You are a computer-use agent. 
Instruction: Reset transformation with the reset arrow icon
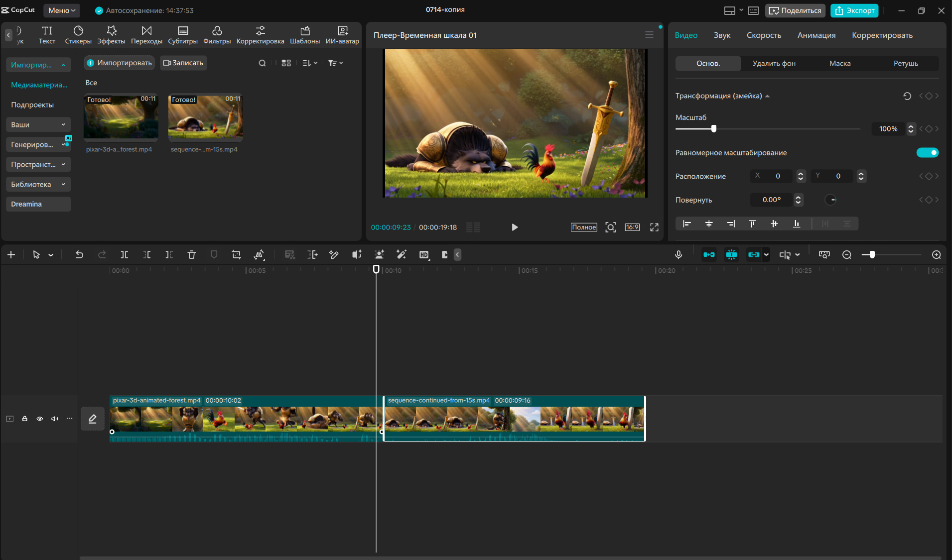(x=907, y=96)
